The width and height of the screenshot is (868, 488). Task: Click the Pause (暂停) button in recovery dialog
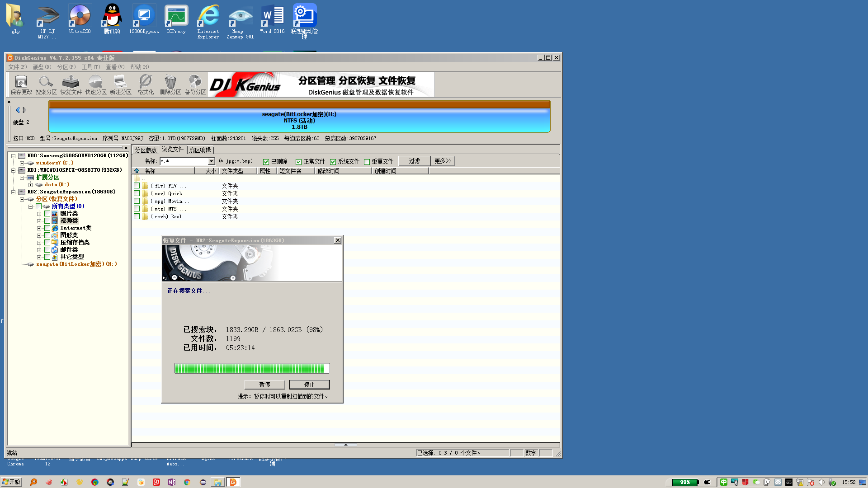[x=265, y=385]
